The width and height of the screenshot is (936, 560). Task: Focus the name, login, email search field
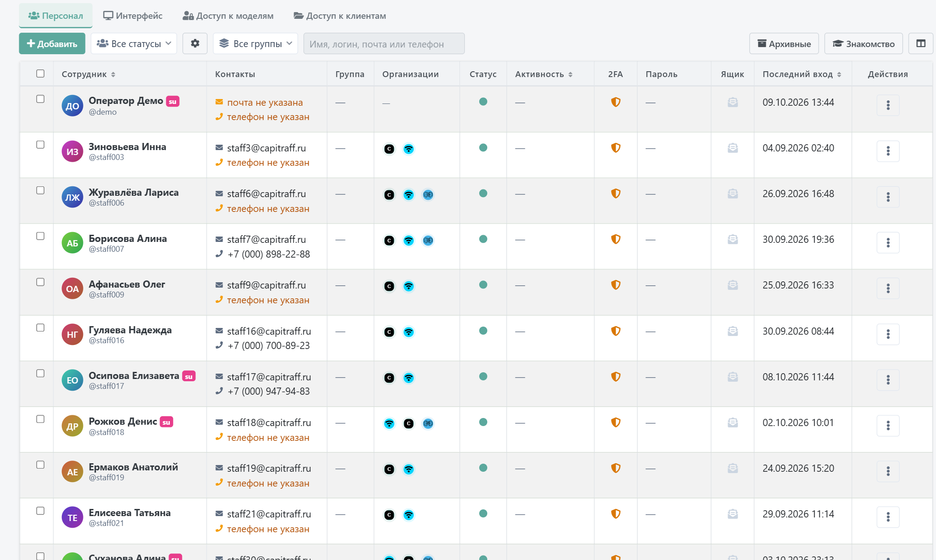384,43
